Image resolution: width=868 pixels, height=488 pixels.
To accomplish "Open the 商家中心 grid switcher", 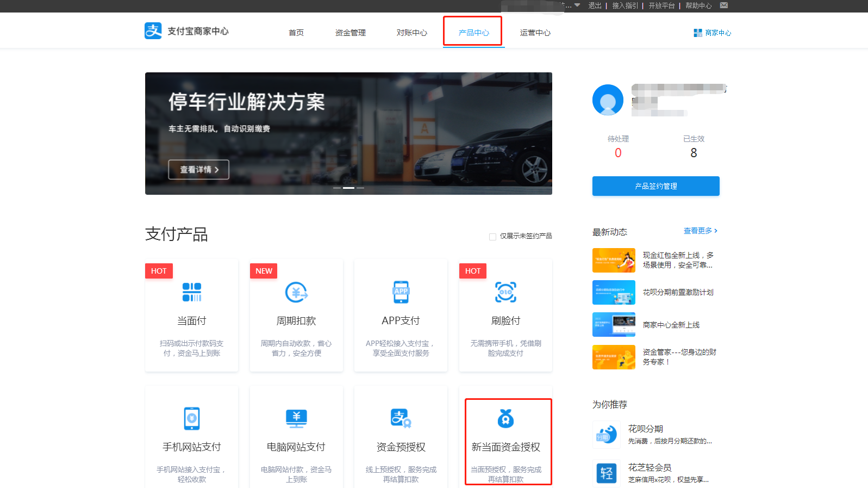I will pos(712,33).
